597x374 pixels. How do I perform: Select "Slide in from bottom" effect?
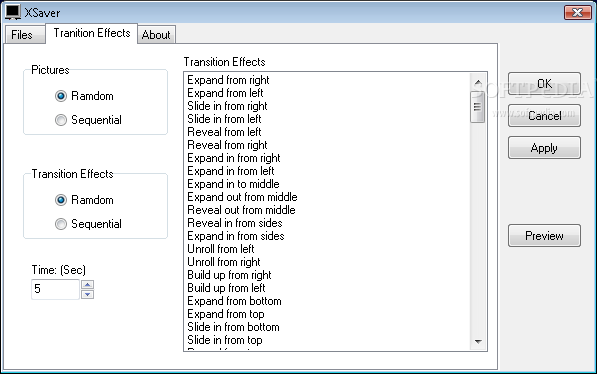(233, 327)
